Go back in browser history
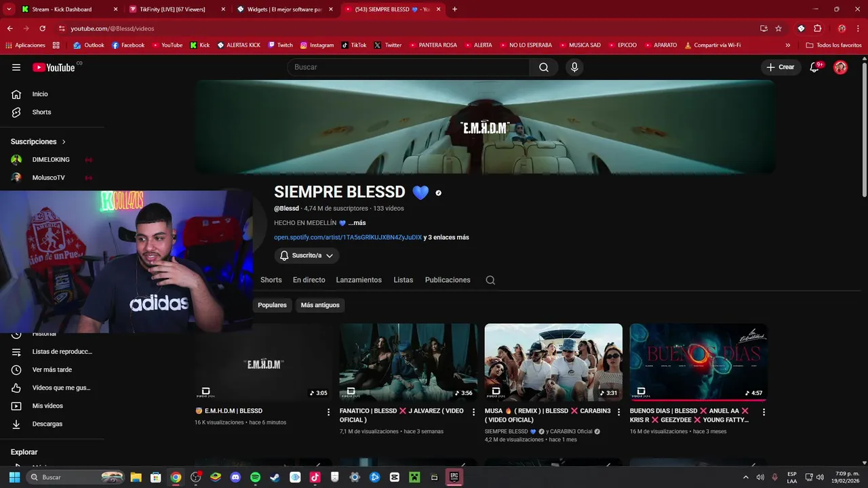The width and height of the screenshot is (868, 488). pos(9,28)
